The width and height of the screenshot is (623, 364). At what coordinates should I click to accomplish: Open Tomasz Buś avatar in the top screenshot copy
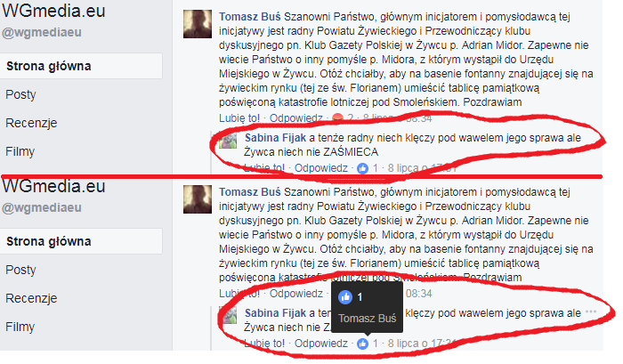(198, 24)
